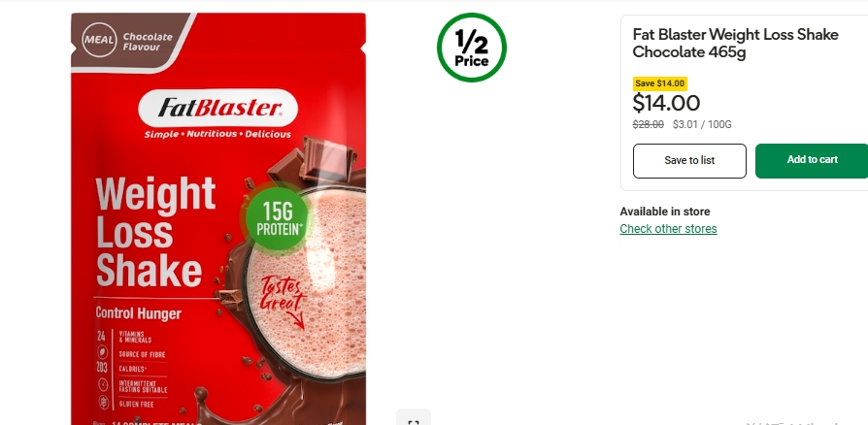Image resolution: width=868 pixels, height=425 pixels.
Task: Click the MEAL circle icon on the pack
Action: pos(100,40)
